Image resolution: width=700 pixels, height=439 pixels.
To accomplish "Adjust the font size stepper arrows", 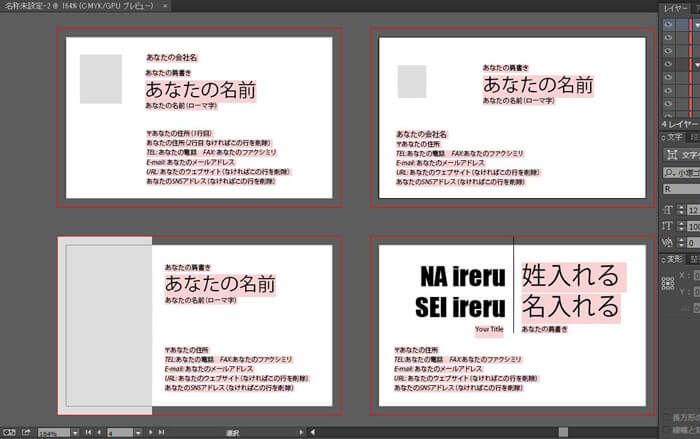I will pyautogui.click(x=681, y=210).
